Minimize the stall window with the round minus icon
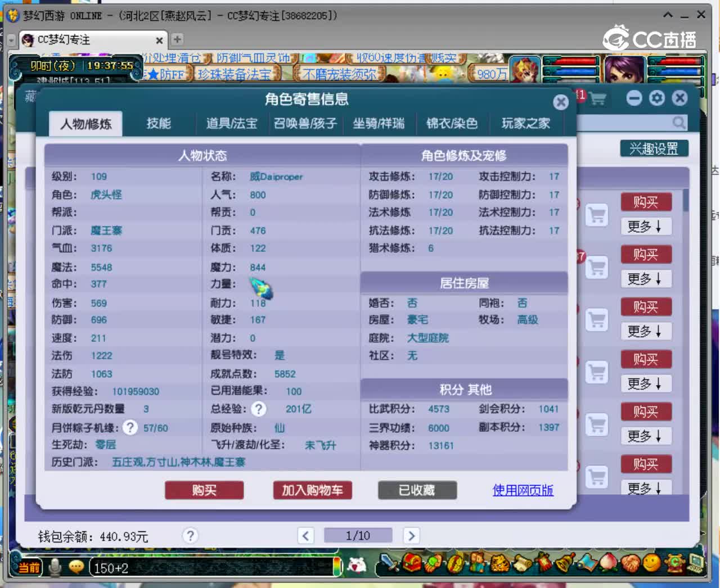 click(634, 98)
